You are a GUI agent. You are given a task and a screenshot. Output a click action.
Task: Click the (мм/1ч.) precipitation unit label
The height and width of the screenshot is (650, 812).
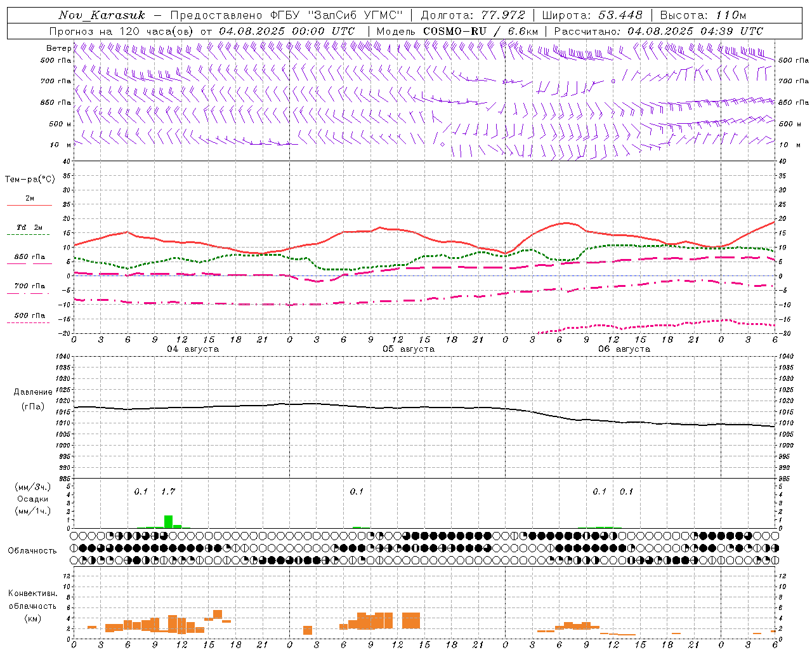33,511
